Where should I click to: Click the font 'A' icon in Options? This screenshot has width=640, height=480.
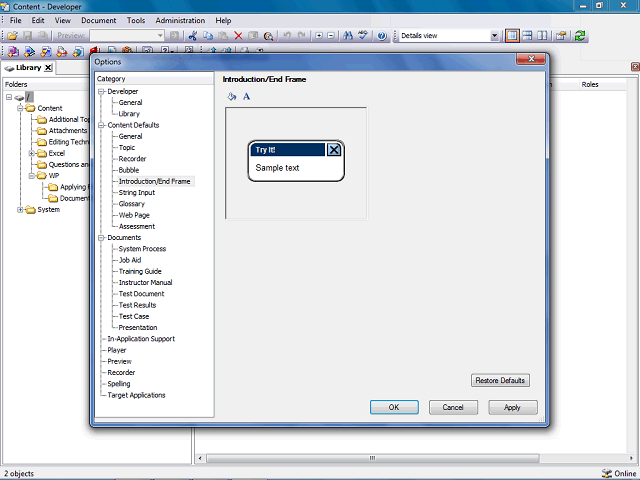pos(247,96)
